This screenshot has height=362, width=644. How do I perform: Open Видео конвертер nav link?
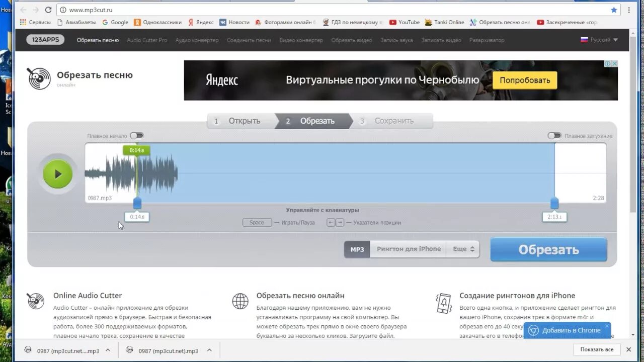(301, 40)
